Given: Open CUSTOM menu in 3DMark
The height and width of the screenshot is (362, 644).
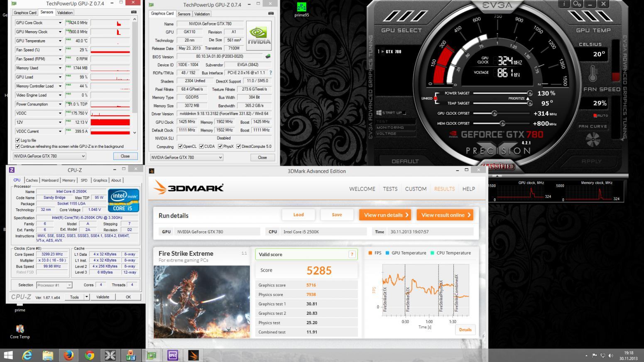Looking at the screenshot, I should coord(416,189).
